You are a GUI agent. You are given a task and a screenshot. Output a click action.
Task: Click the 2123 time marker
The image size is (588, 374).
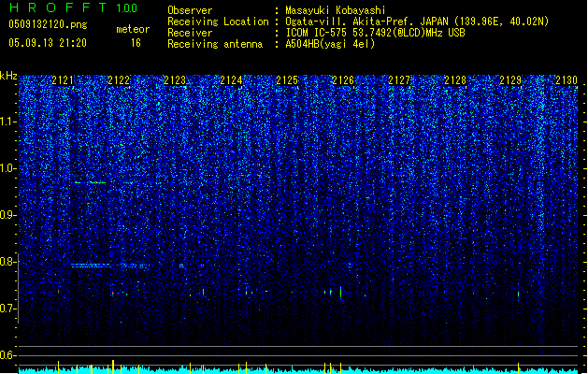175,80
